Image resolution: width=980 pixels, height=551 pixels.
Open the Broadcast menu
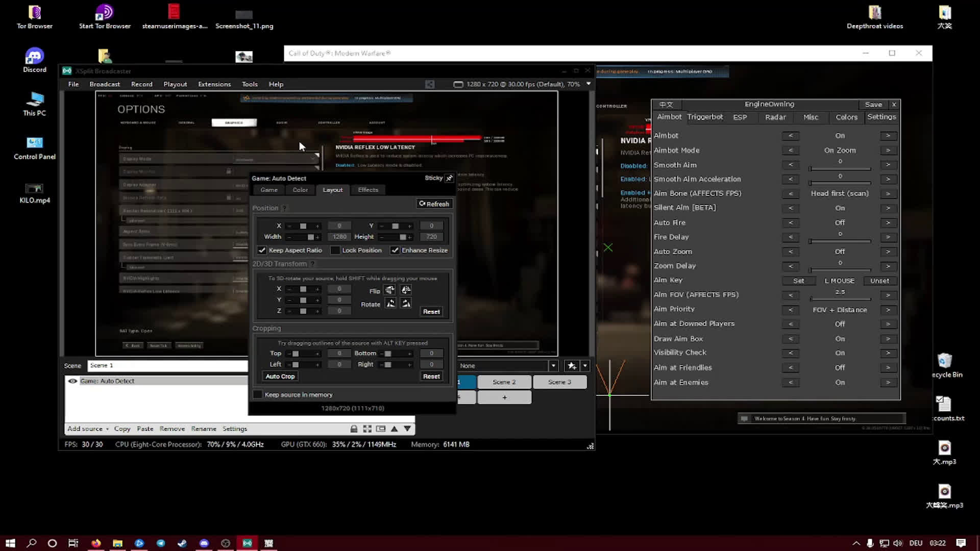[x=105, y=84]
